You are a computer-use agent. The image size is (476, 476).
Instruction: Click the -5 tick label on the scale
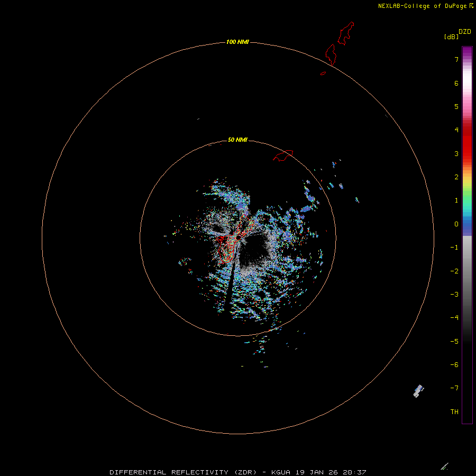454,342
